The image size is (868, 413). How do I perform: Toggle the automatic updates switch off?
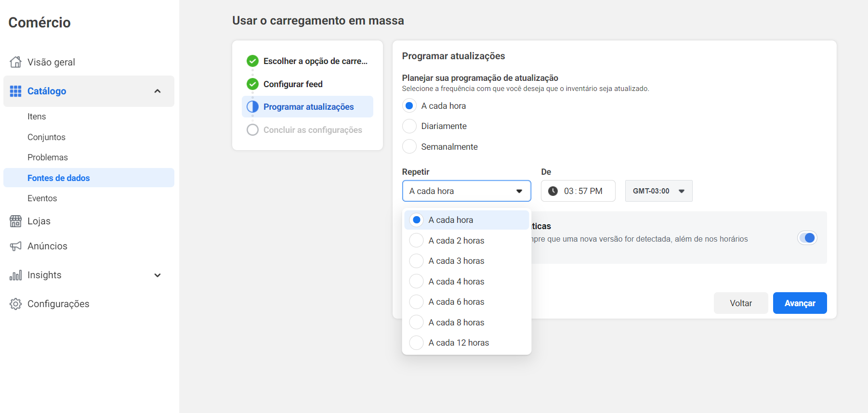[x=807, y=238]
